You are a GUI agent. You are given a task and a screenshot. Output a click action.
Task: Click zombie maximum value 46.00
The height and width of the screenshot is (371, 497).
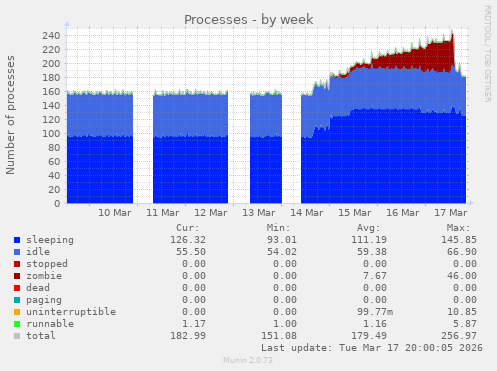(x=462, y=276)
